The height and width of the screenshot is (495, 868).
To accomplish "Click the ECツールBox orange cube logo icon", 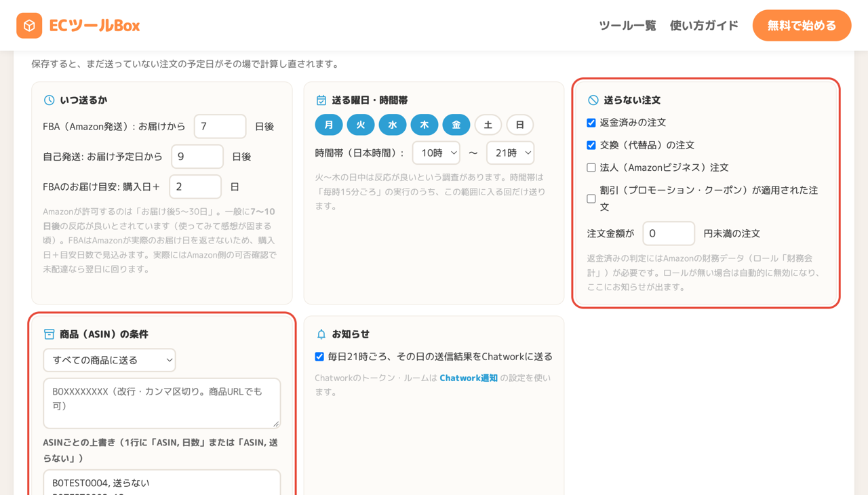I will [29, 26].
